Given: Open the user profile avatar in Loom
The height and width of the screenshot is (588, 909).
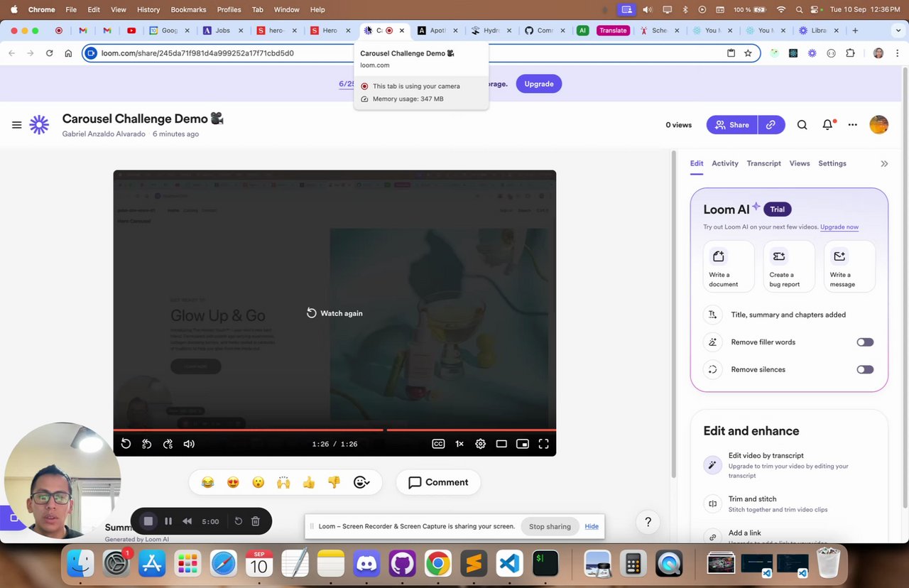Looking at the screenshot, I should coord(879,125).
